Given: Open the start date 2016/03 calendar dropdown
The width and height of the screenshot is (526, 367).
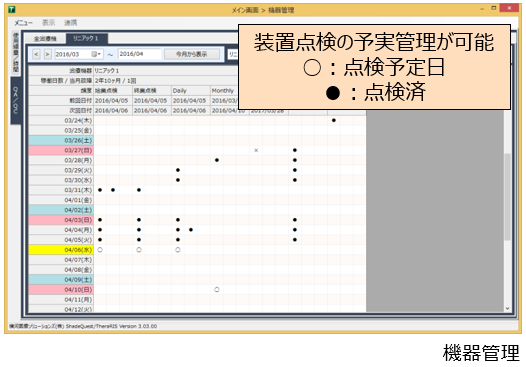Looking at the screenshot, I should point(97,54).
